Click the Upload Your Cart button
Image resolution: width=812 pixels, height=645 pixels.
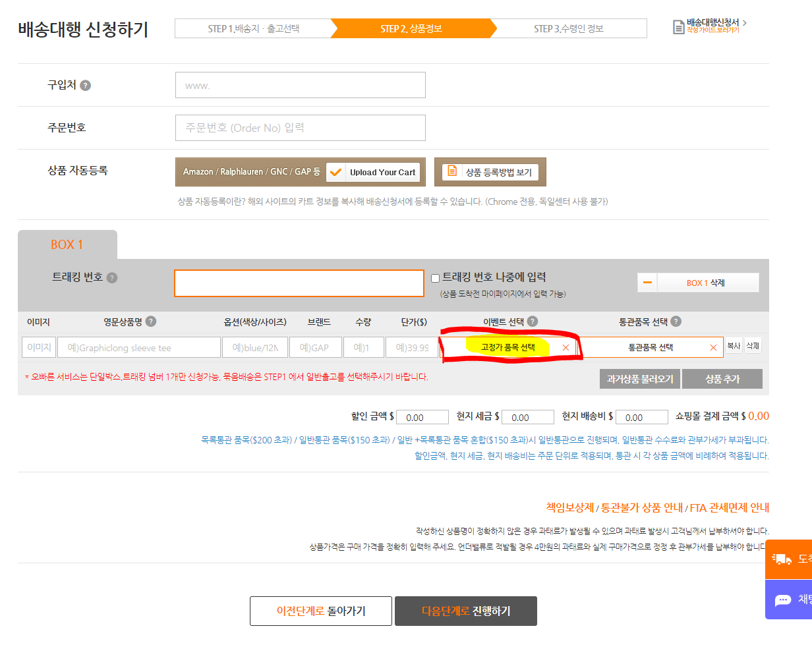tap(374, 172)
